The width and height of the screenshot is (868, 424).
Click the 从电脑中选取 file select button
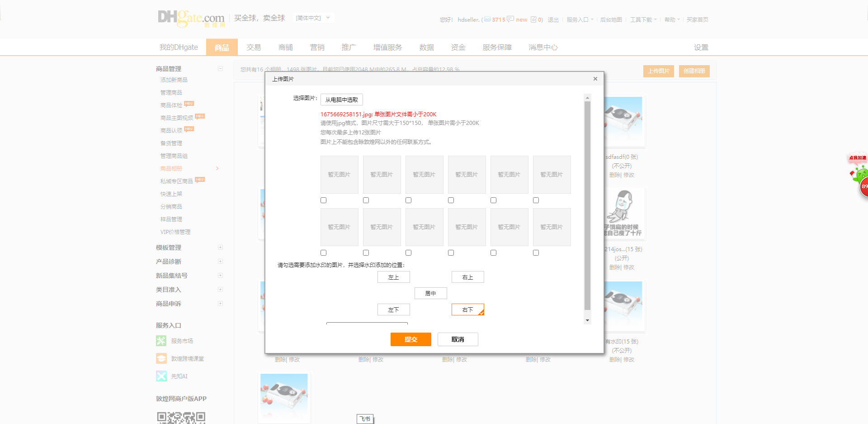(x=341, y=100)
